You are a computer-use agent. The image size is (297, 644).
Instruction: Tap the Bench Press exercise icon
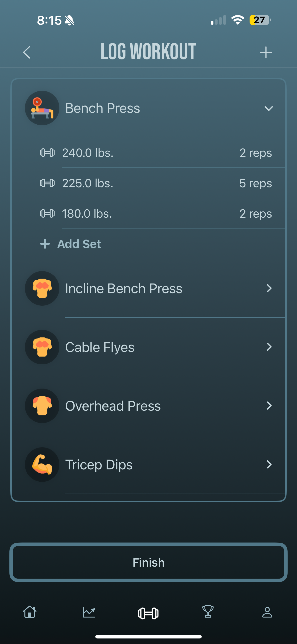tap(42, 108)
